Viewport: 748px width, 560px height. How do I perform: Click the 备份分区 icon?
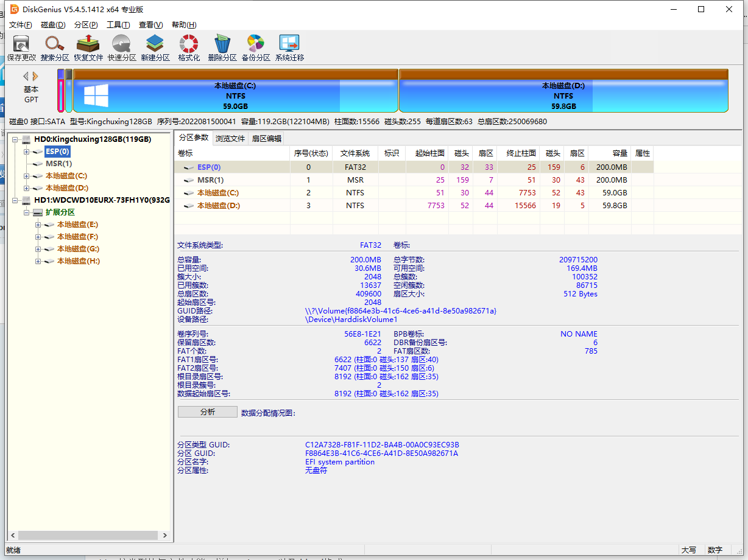pos(256,47)
